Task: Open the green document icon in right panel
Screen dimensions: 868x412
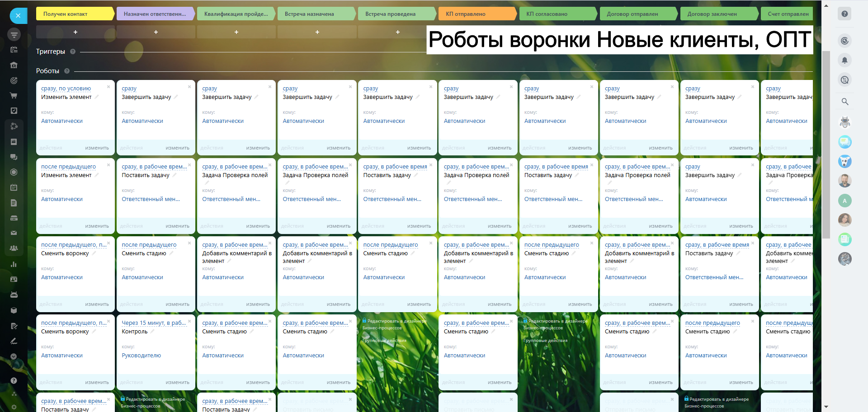Action: [844, 239]
